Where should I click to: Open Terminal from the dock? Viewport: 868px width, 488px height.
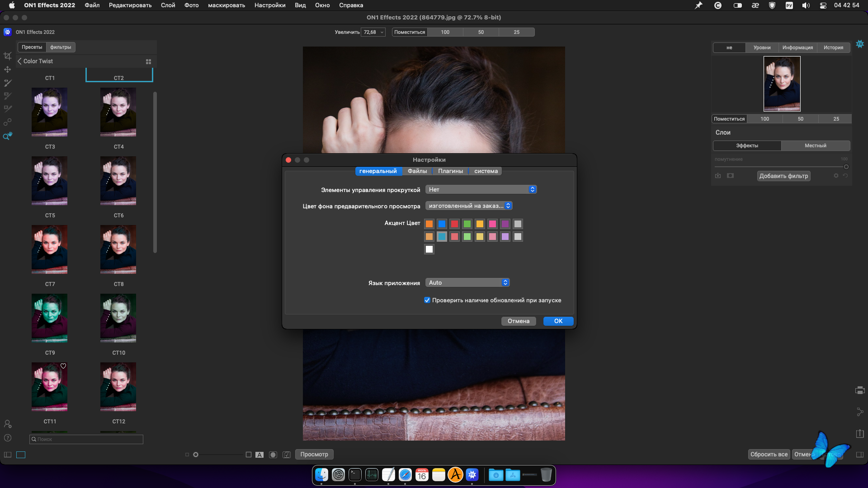coord(355,475)
